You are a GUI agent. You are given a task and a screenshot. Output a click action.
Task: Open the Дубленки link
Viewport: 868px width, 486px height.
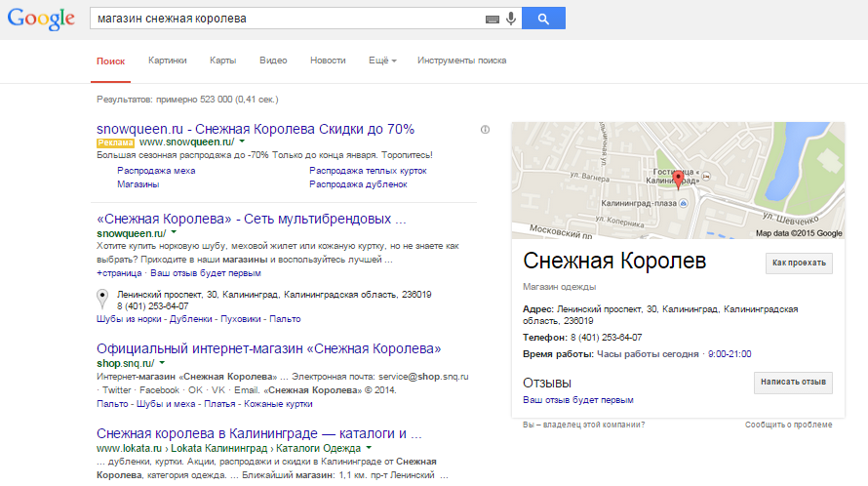click(x=190, y=319)
